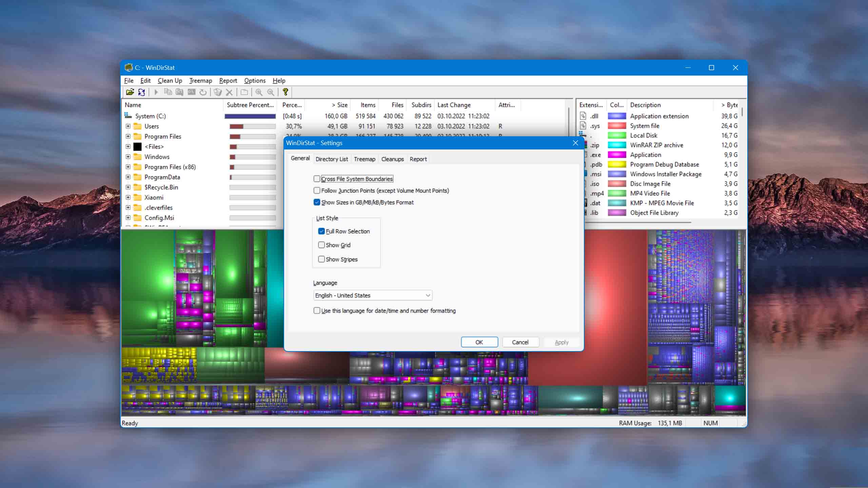Image resolution: width=868 pixels, height=488 pixels.
Task: Click the Command Prompt Here toolbar icon
Action: (191, 92)
